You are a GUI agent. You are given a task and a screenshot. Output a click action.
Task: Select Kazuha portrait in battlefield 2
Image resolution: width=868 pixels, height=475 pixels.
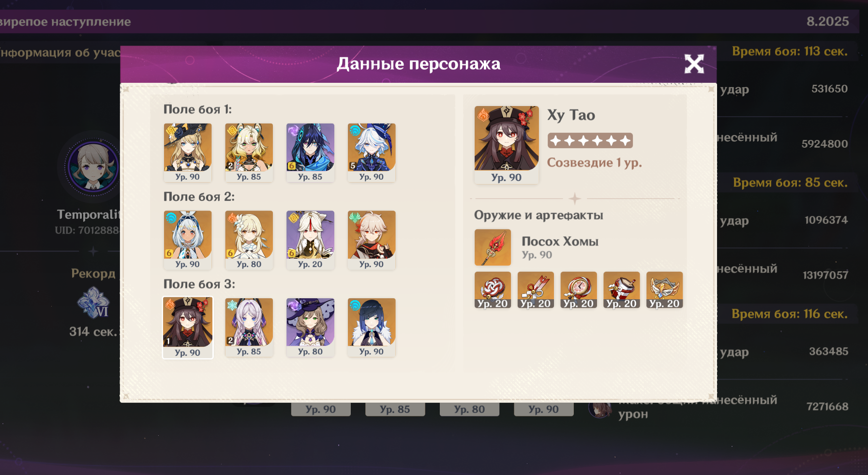tap(372, 240)
